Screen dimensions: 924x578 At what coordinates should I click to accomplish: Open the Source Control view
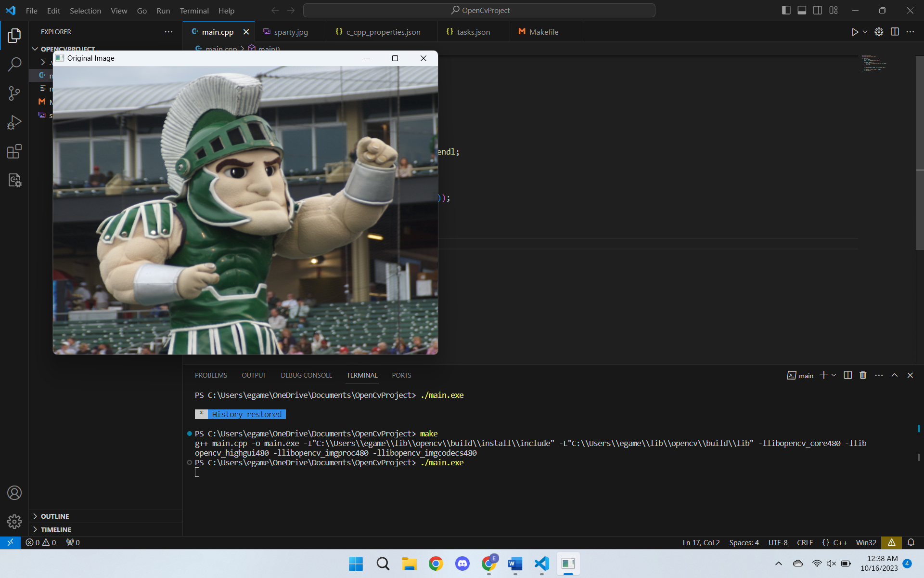pos(14,93)
